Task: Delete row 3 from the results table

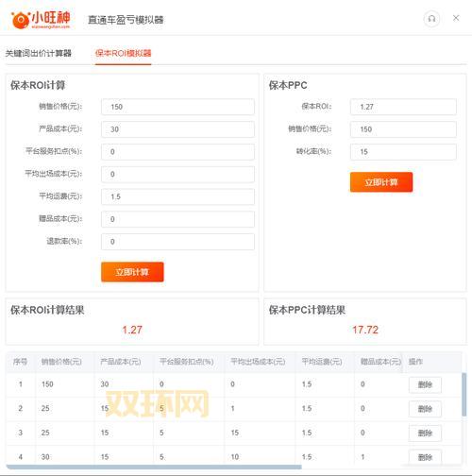Action: 425,433
